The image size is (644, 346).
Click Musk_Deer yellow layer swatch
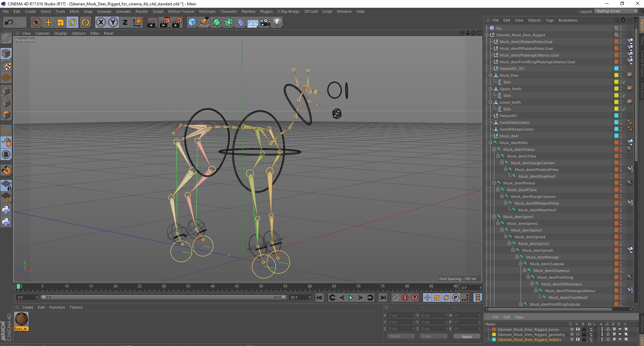(x=616, y=75)
